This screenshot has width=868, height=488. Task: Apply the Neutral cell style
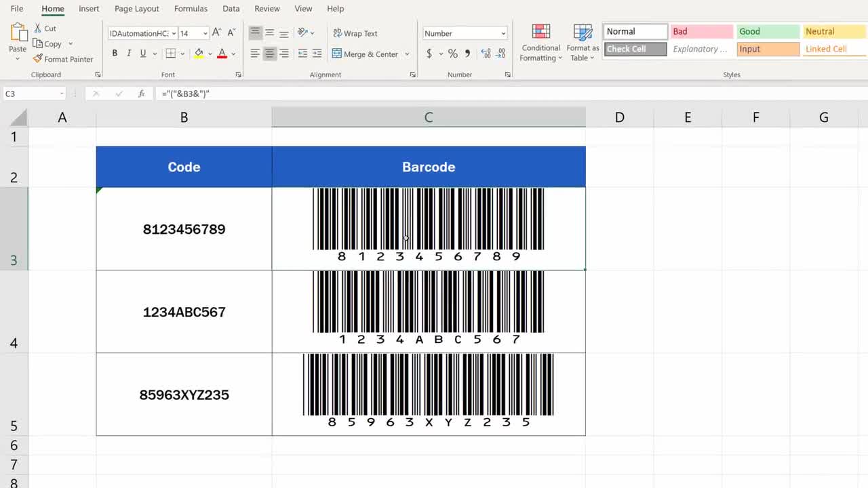click(x=835, y=32)
